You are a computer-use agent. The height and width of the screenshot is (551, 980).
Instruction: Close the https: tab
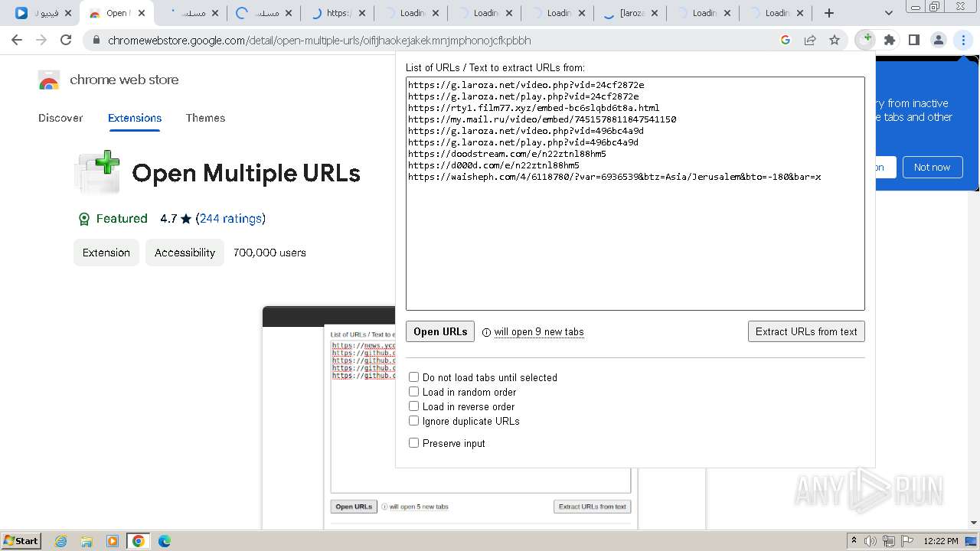coord(362,13)
